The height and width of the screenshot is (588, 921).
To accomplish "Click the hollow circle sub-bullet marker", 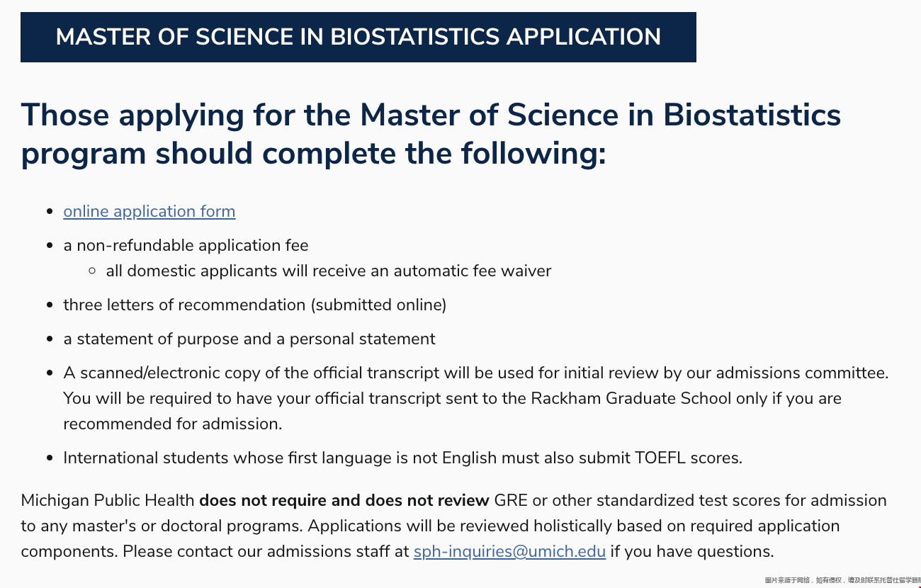I will (x=92, y=271).
